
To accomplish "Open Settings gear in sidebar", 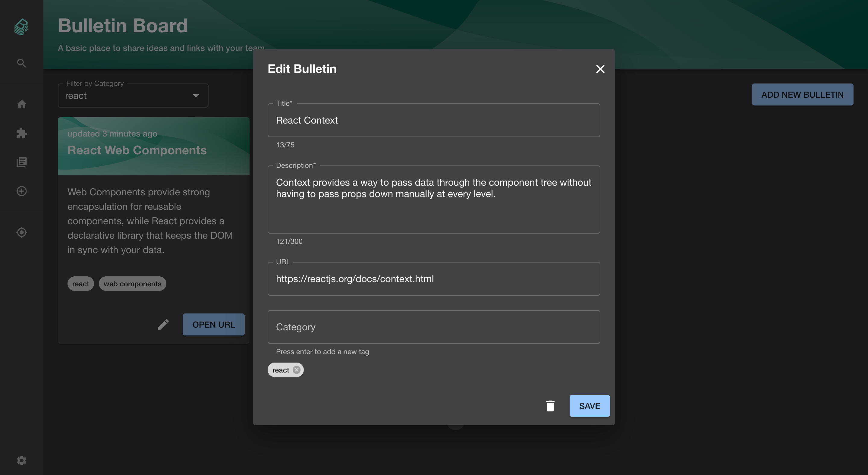I will pyautogui.click(x=22, y=460).
